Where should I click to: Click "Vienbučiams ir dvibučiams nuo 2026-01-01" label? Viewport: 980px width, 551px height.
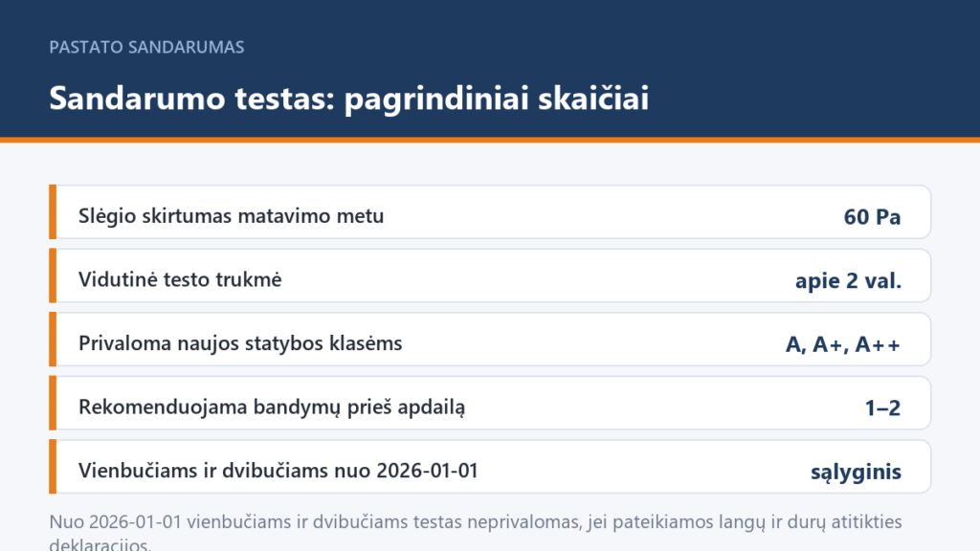point(278,471)
